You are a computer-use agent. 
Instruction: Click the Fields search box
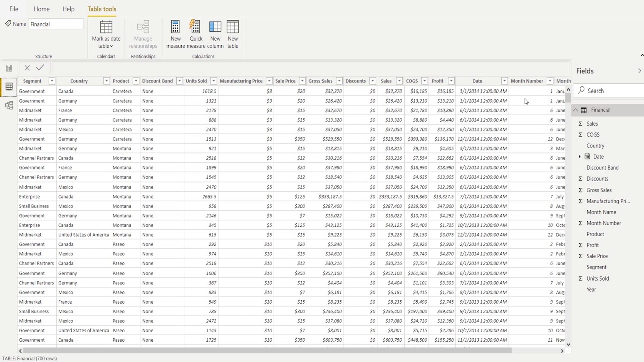point(610,90)
